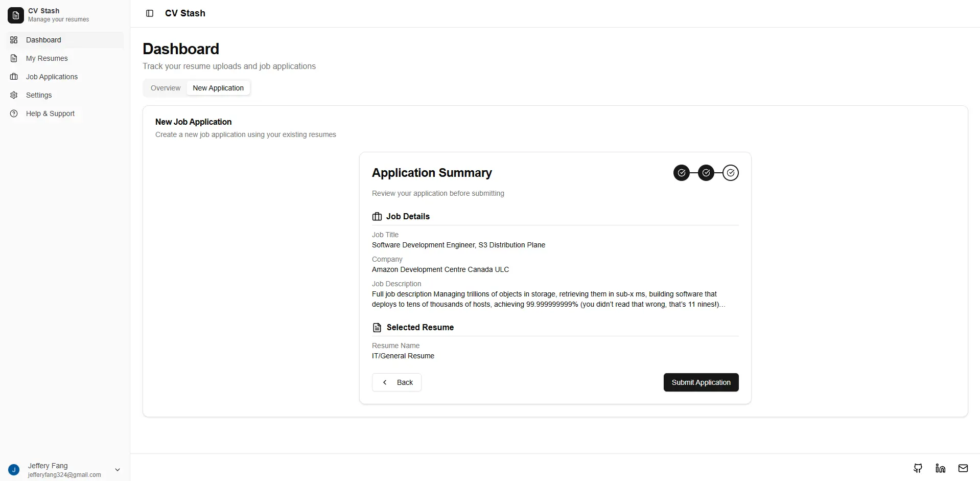Click the email envelope icon
The image size is (980, 481).
963,468
